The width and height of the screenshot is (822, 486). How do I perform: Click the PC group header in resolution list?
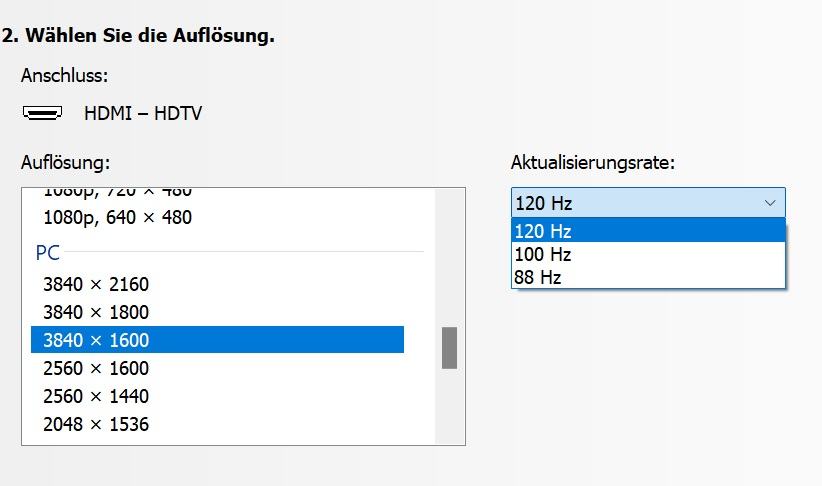click(x=48, y=253)
